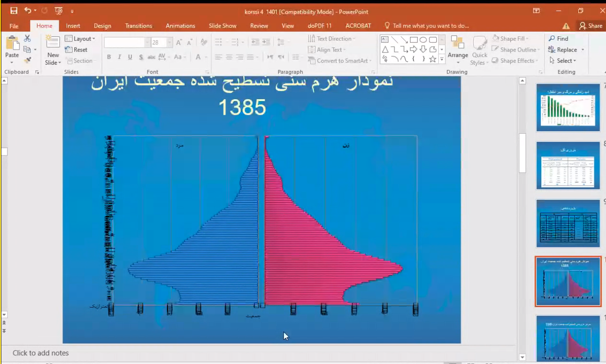Screen dimensions: 606x364
Task: Undo the last action
Action: pyautogui.click(x=28, y=11)
